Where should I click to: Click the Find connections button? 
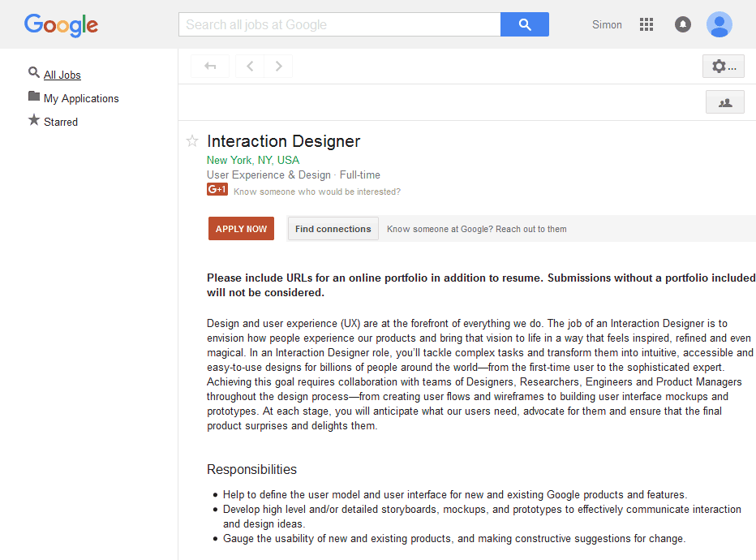point(333,229)
